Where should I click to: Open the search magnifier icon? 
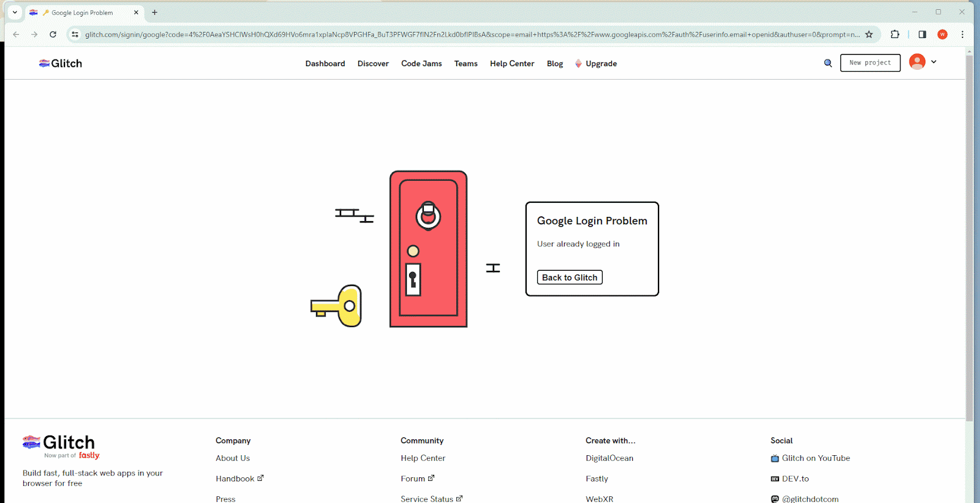[828, 63]
